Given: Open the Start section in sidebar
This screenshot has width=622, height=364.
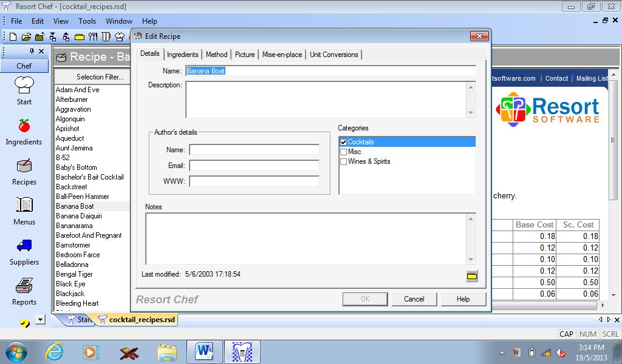Looking at the screenshot, I should point(24,91).
